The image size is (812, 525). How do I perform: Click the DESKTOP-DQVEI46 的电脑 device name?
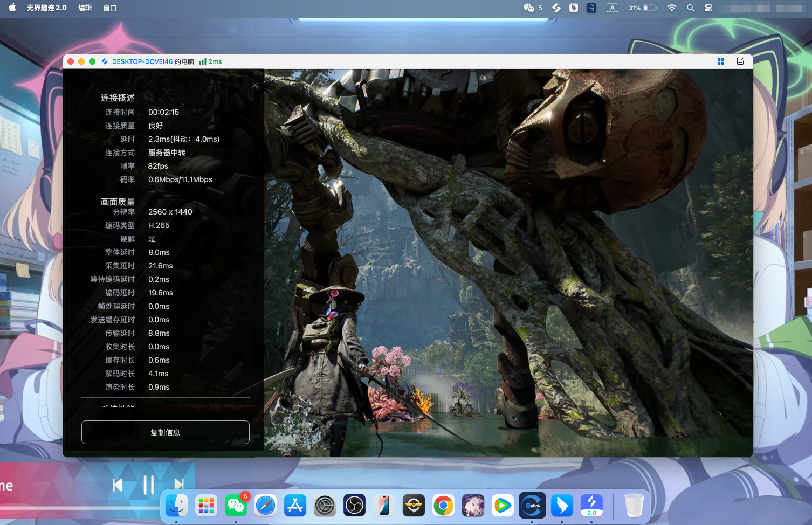[x=153, y=61]
